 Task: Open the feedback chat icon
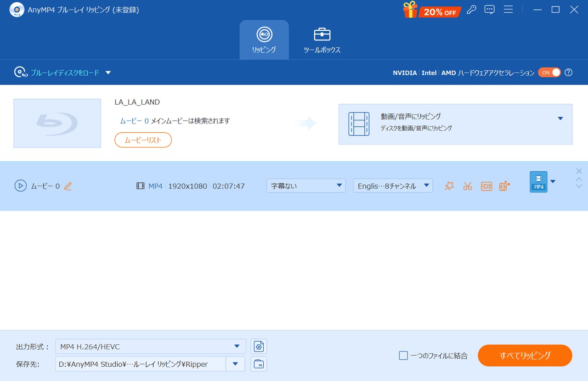click(490, 10)
